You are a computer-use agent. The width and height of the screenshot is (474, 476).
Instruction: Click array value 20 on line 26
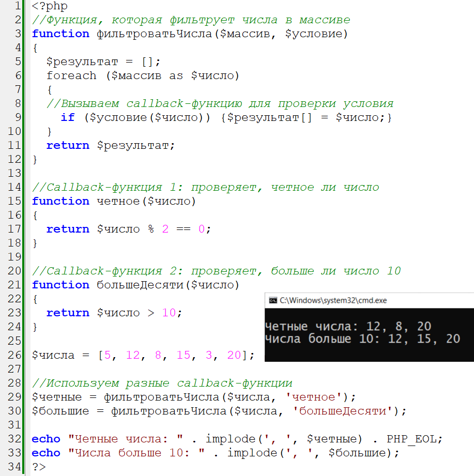point(234,355)
